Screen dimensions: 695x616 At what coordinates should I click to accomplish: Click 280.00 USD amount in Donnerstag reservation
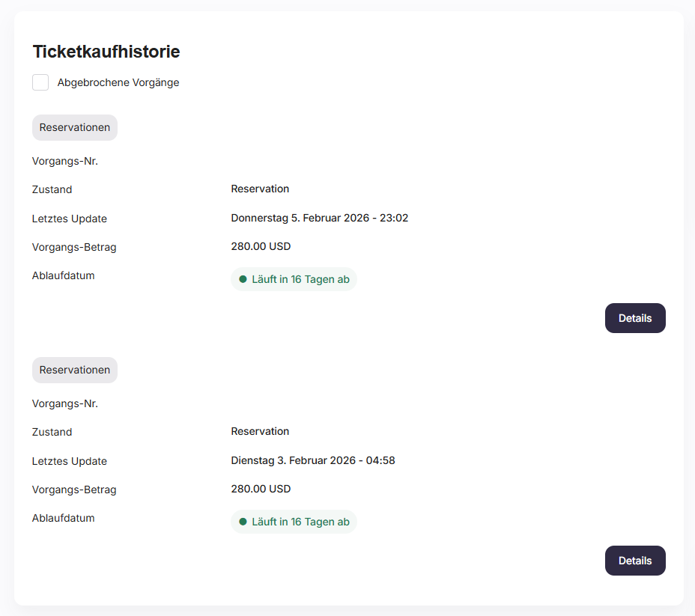tap(261, 246)
